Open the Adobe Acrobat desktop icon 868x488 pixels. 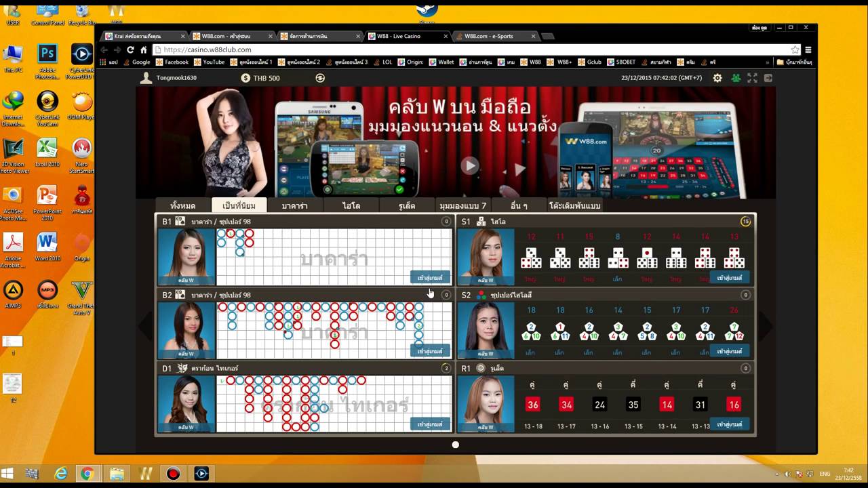(13, 249)
